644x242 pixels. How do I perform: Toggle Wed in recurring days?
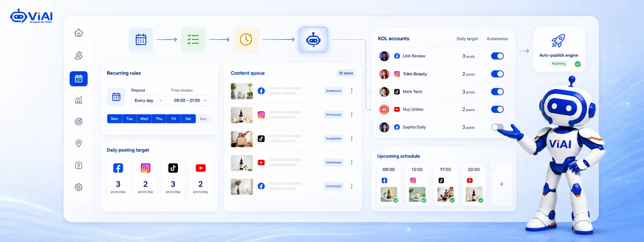pyautogui.click(x=144, y=119)
